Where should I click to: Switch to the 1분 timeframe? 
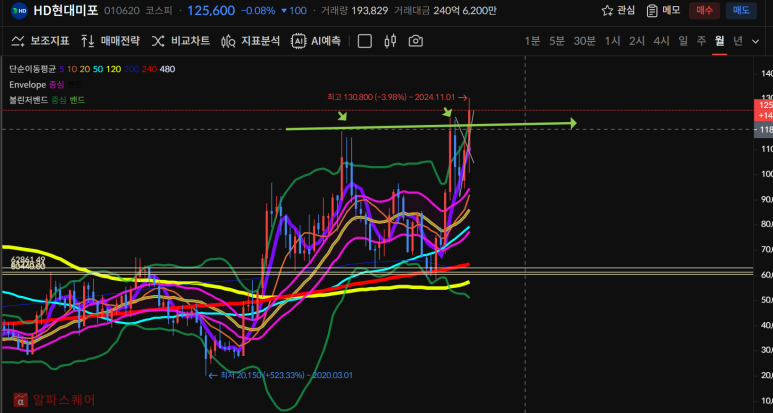click(x=532, y=41)
